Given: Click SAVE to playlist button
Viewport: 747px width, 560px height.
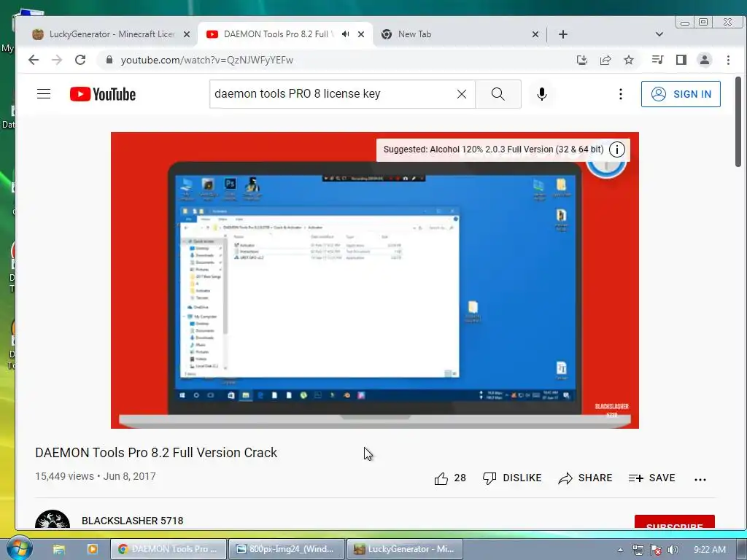Looking at the screenshot, I should click(651, 478).
